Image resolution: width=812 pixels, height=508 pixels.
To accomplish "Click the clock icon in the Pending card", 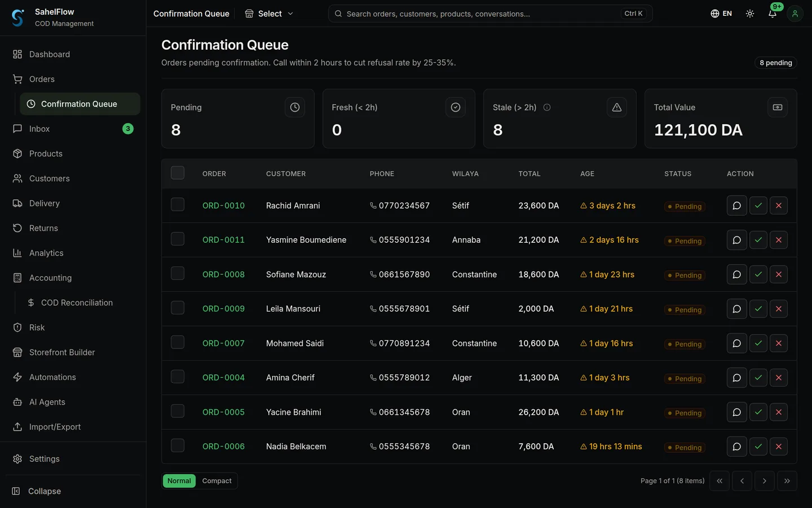I will coord(295,107).
